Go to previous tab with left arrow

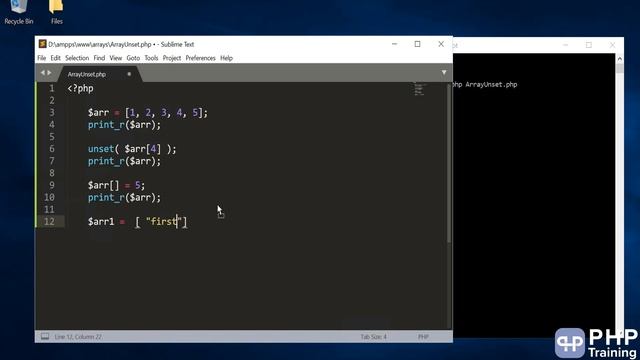(42, 73)
